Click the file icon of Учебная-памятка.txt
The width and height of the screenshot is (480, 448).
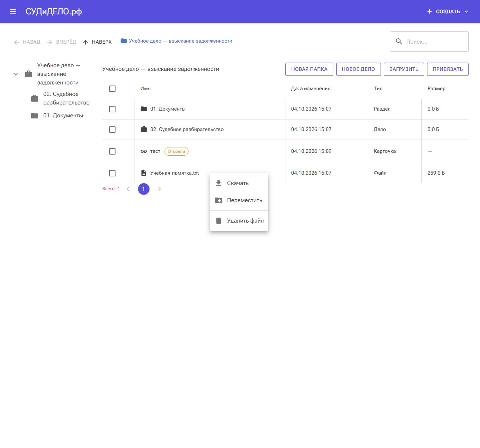[144, 173]
